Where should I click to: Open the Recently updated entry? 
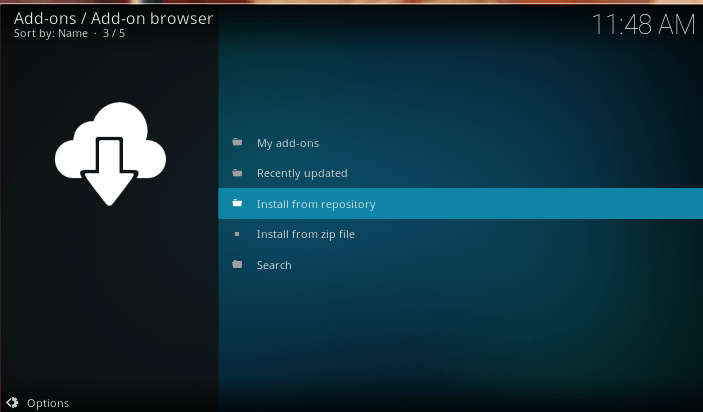click(x=460, y=173)
